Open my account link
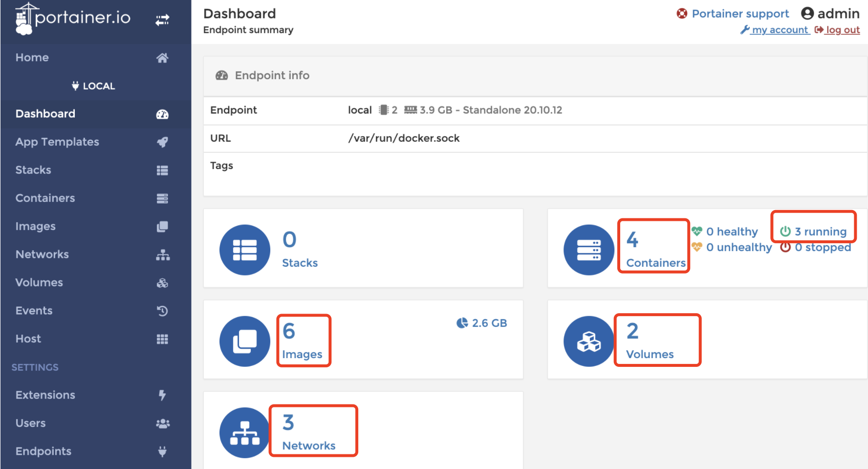 (775, 30)
